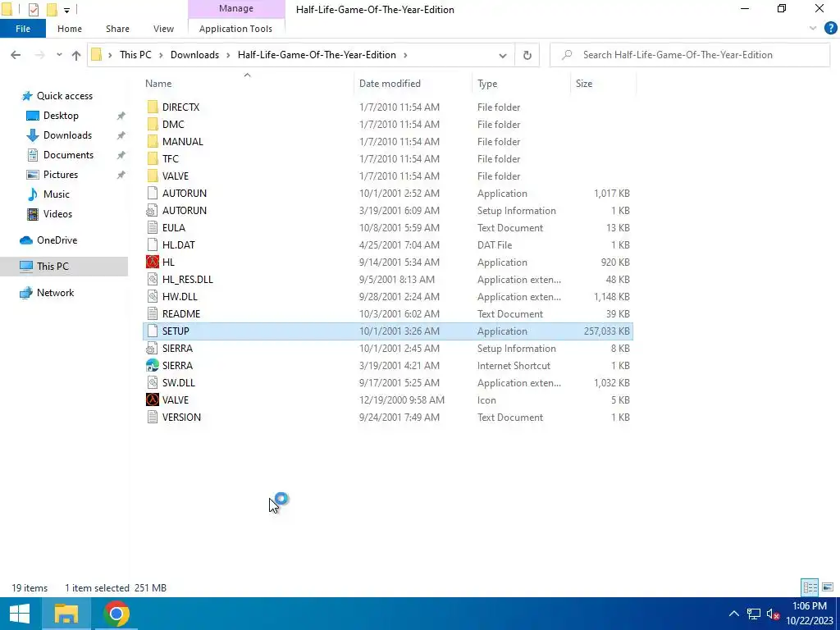Select the HL.DAT file icon
Viewport: 840px width, 630px height.
coord(153,244)
